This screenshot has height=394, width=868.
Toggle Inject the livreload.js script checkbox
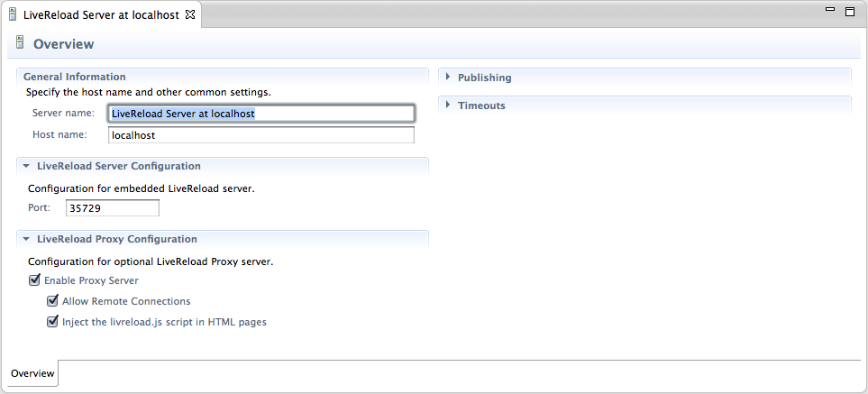coord(53,321)
